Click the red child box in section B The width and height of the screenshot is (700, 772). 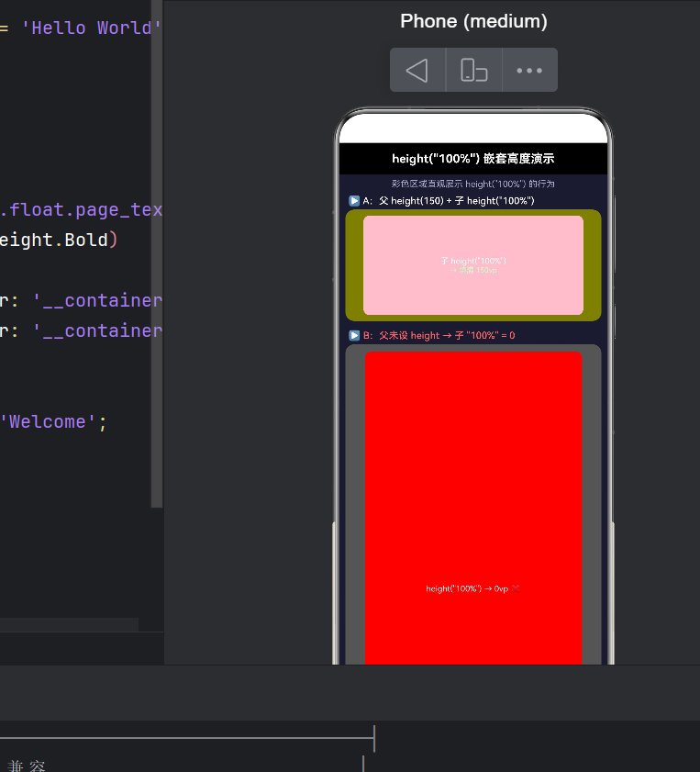473,508
